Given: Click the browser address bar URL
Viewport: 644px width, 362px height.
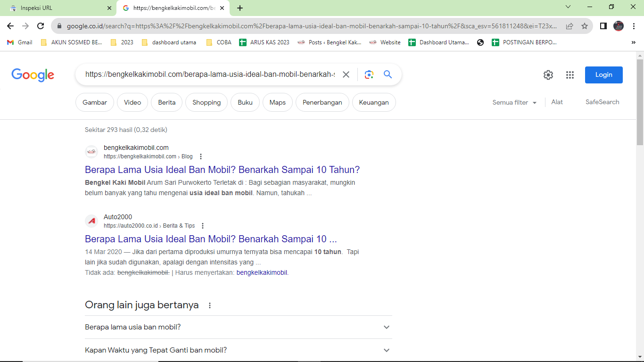Looking at the screenshot, I should pyautogui.click(x=312, y=26).
